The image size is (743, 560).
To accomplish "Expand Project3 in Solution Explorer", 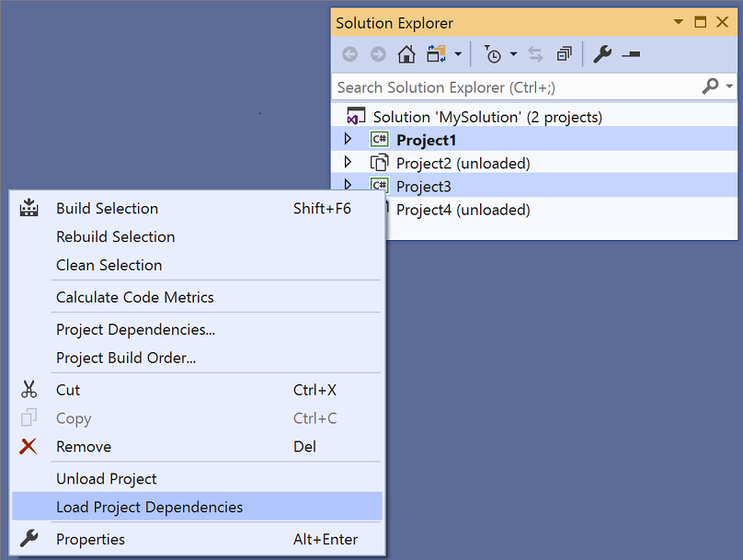I will 349,186.
